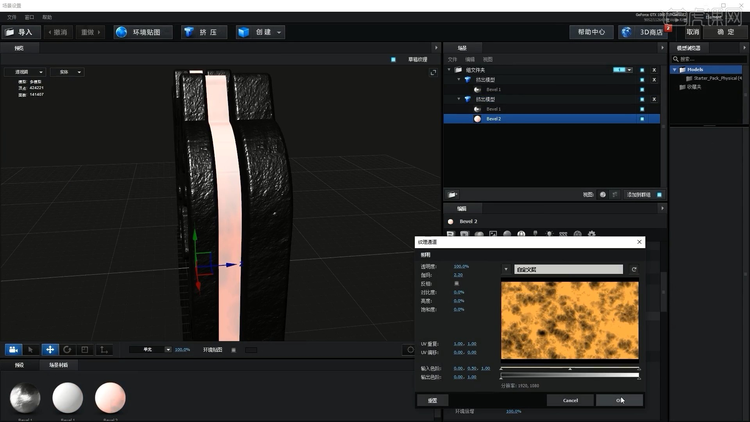Click the reload texture icon

(x=634, y=269)
